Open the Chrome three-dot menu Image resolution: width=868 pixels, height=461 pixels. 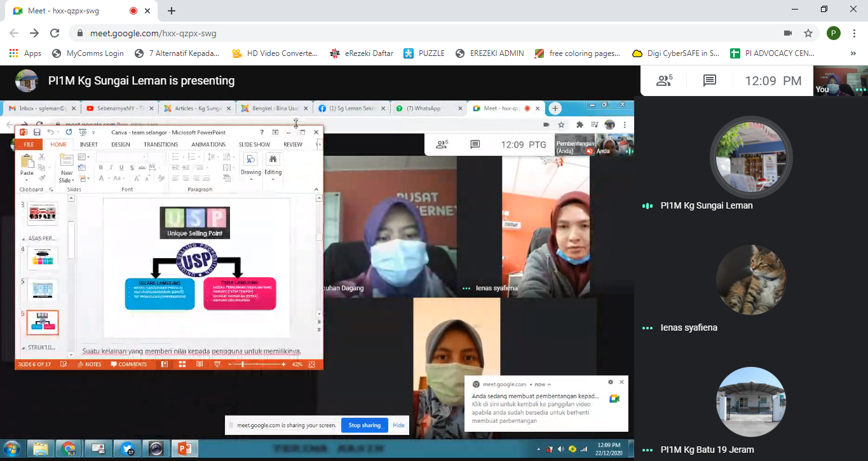(x=853, y=33)
